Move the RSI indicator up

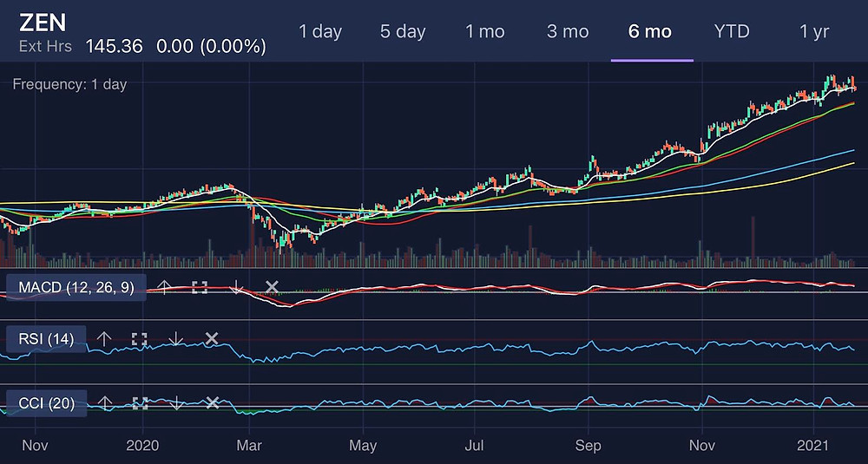pyautogui.click(x=104, y=339)
